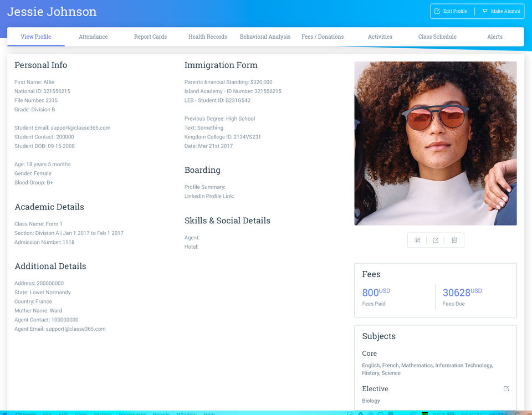Select the Admission Number: 1118 line
The width and height of the screenshot is (532, 415).
click(x=44, y=242)
